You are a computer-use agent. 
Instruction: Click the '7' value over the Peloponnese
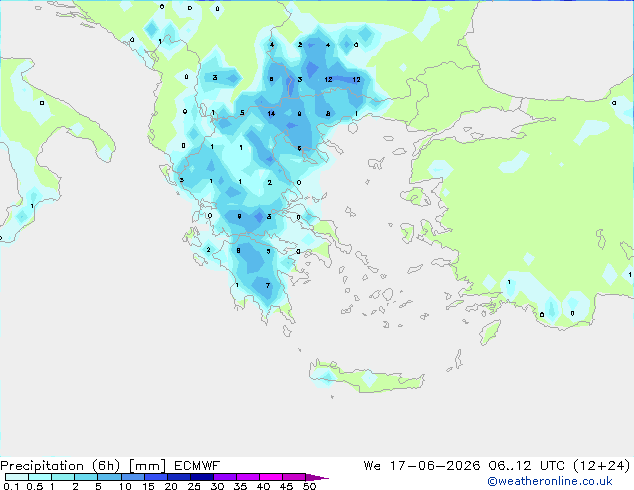[x=268, y=285]
